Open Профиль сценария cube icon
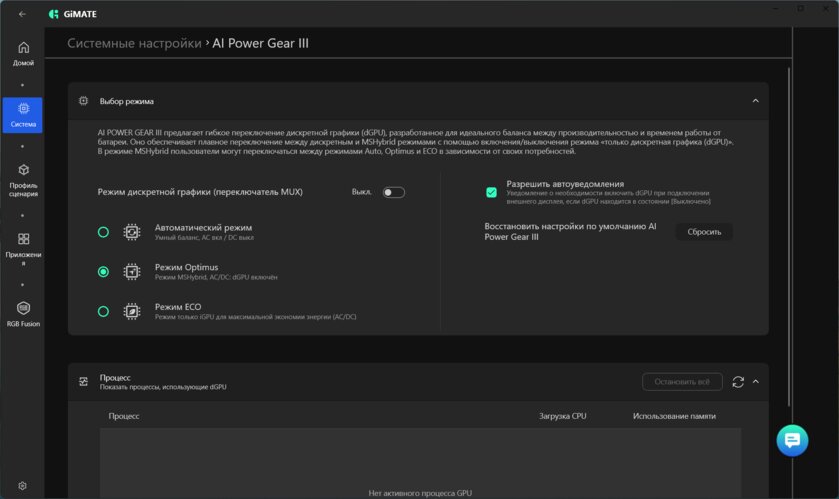 [x=23, y=170]
